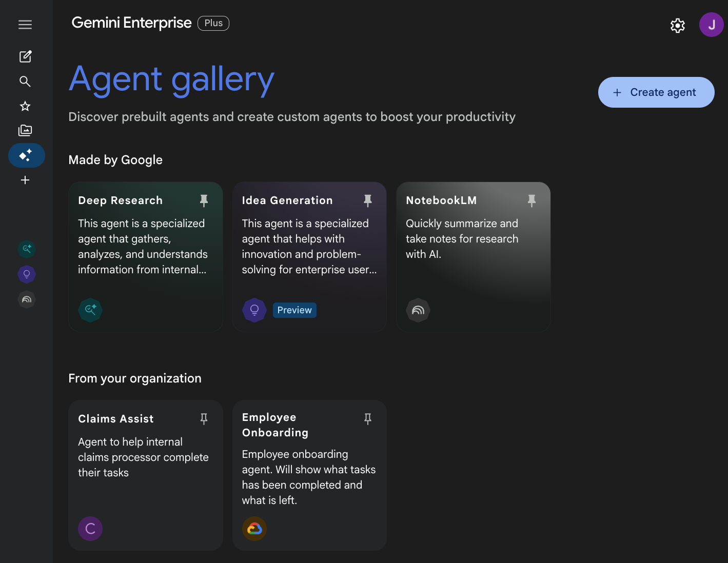728x563 pixels.
Task: Click the plus icon below the sidebar tools
Action: click(25, 180)
